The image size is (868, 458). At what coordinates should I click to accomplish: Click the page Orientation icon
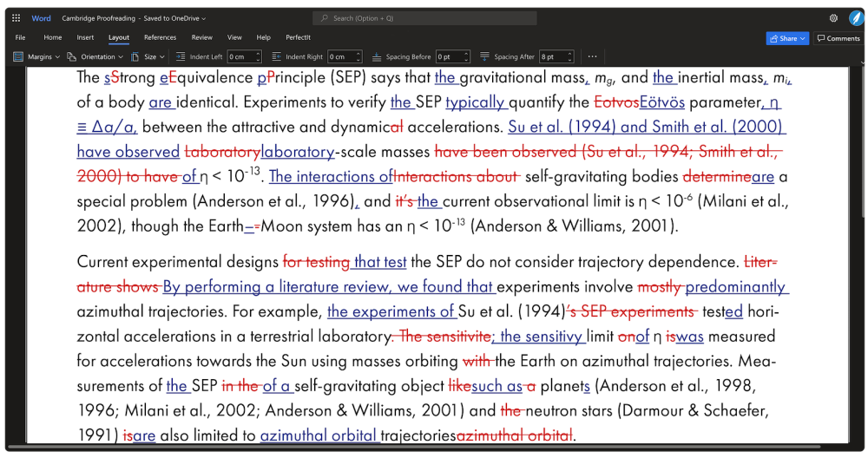click(x=72, y=56)
